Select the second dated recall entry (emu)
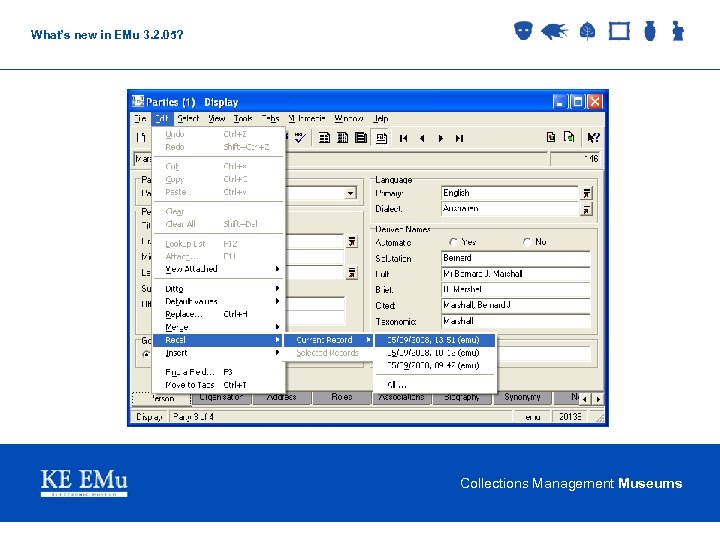The width and height of the screenshot is (720, 540). [x=435, y=353]
